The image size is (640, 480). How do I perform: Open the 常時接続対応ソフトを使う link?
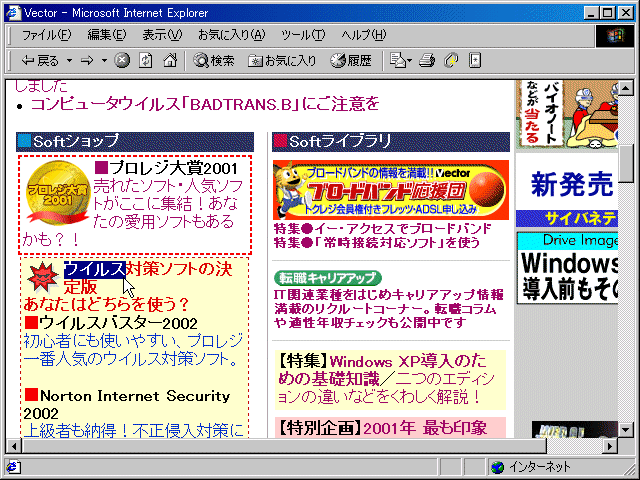pyautogui.click(x=377, y=242)
